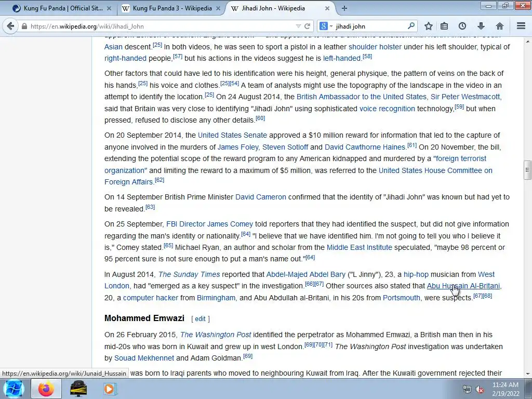532x399 pixels.
Task: Open the computer hacker link
Action: click(150, 298)
